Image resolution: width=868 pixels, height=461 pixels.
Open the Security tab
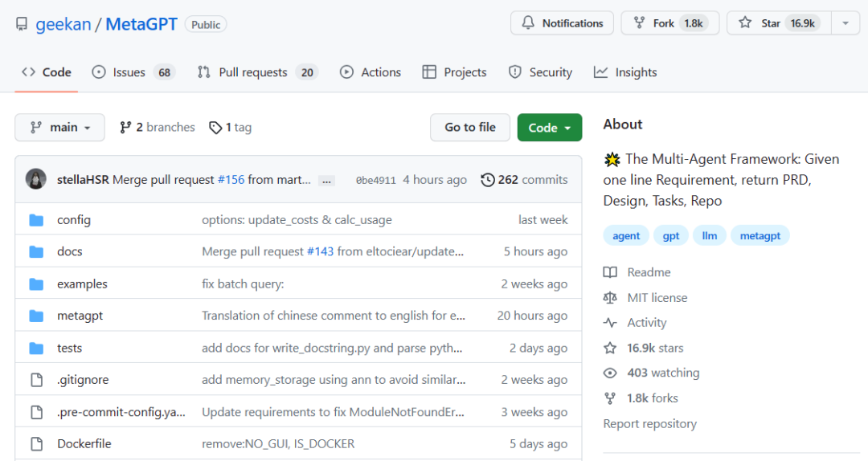pyautogui.click(x=540, y=72)
